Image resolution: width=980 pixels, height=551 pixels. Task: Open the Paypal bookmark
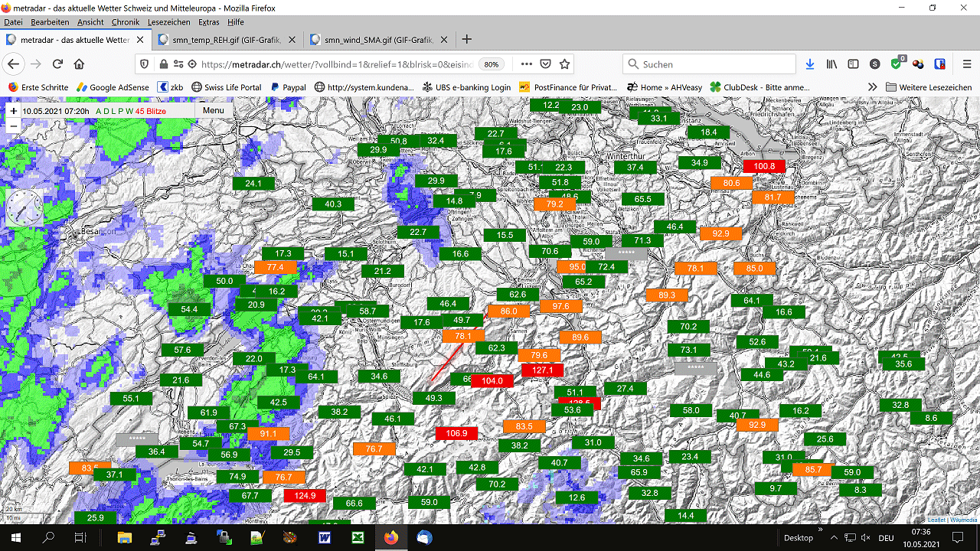pos(289,87)
